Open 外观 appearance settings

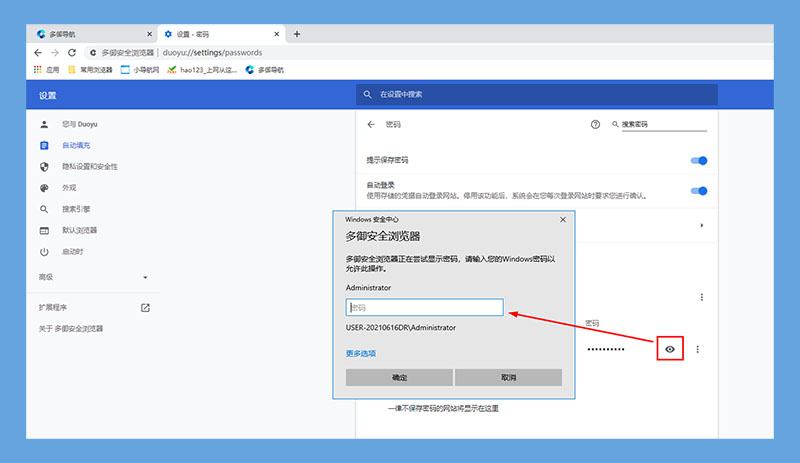tap(69, 188)
